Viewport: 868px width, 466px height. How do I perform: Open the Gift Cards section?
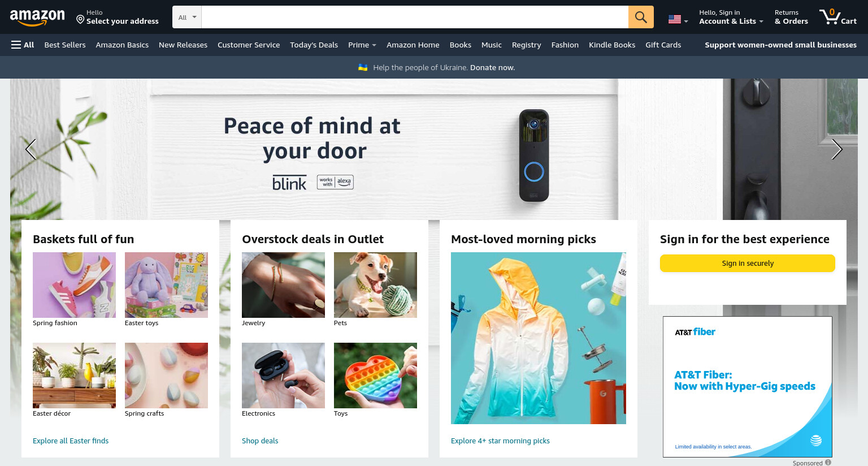coord(663,45)
